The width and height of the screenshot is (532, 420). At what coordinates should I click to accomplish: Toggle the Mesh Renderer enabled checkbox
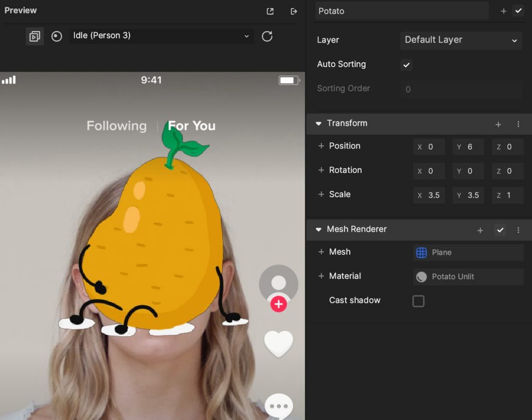500,230
